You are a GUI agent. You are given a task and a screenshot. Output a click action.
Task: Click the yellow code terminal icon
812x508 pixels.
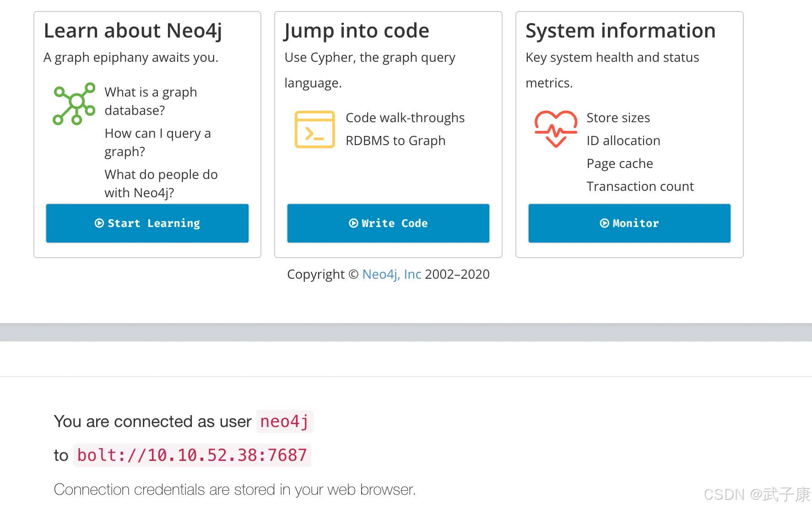(x=314, y=130)
